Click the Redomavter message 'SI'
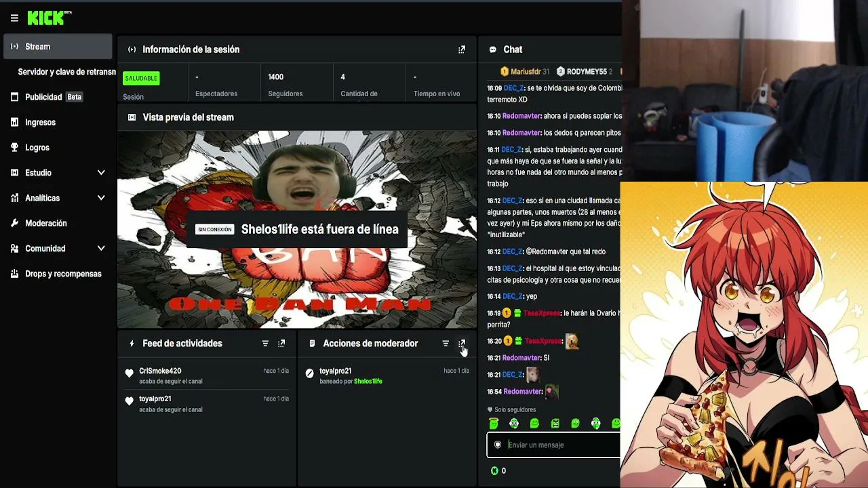 click(546, 358)
